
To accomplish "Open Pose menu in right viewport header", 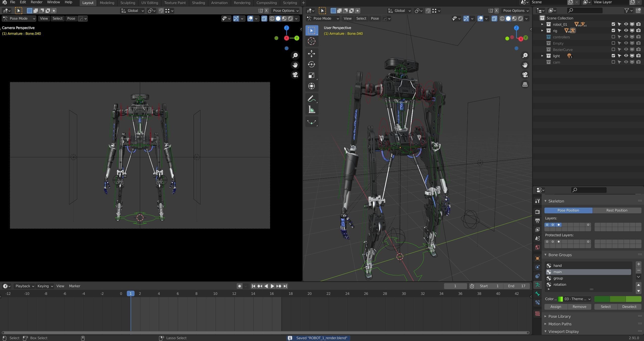I will (375, 18).
